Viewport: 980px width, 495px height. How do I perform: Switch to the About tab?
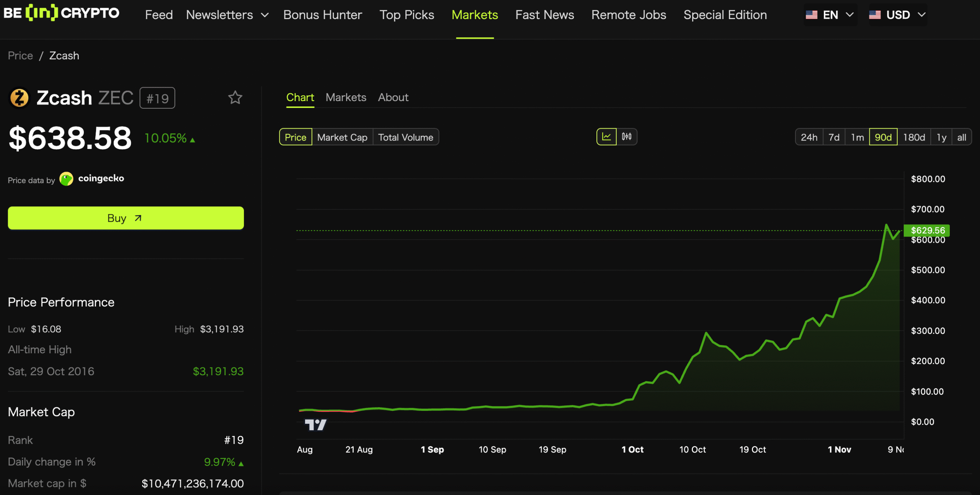click(393, 98)
